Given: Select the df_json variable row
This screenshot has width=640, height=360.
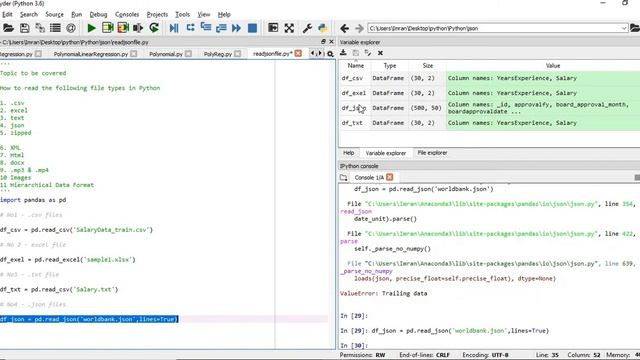Looking at the screenshot, I should pos(490,108).
